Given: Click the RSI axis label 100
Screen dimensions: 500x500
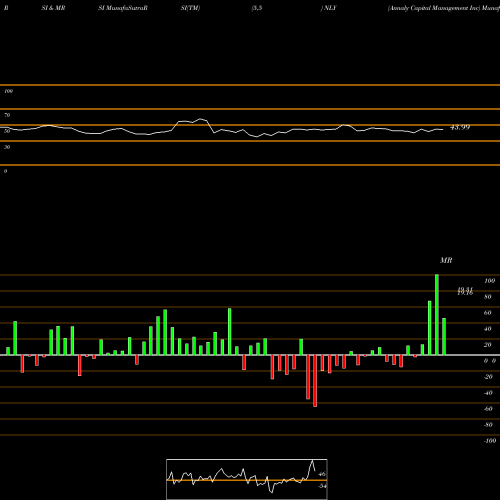Looking at the screenshot, I should 8,91.
